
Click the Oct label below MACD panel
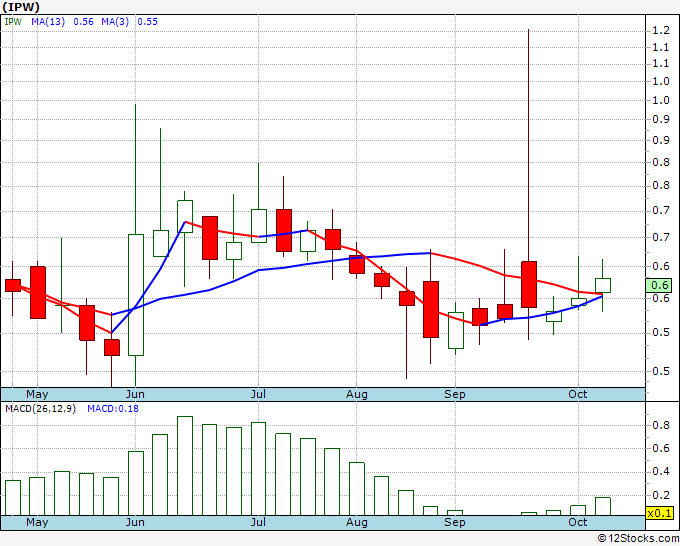[x=578, y=523]
